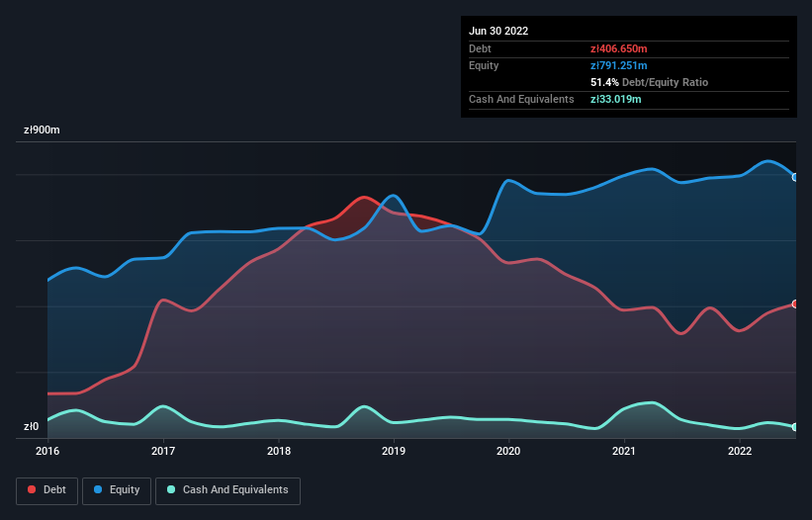Click the Equity row label in tooltip

(484, 65)
